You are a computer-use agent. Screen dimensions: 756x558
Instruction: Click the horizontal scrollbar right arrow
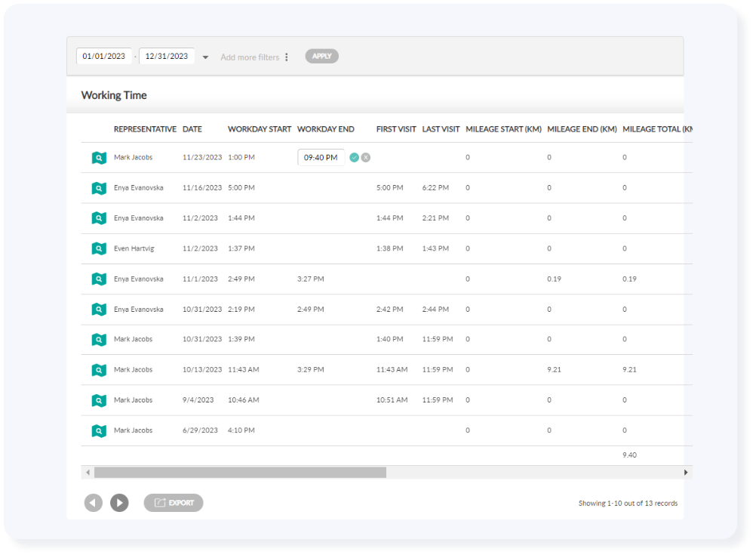point(686,473)
